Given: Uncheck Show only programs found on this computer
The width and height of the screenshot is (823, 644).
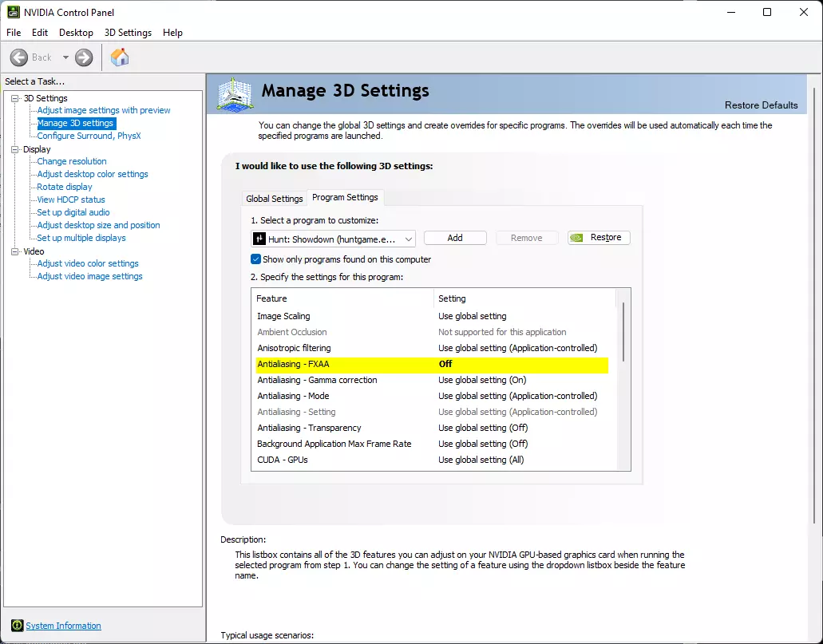Looking at the screenshot, I should 255,259.
